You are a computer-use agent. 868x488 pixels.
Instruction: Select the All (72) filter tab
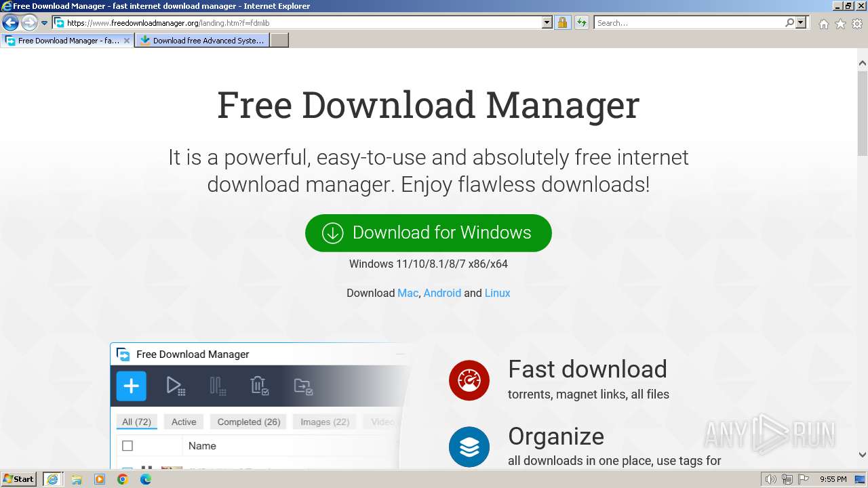point(136,422)
